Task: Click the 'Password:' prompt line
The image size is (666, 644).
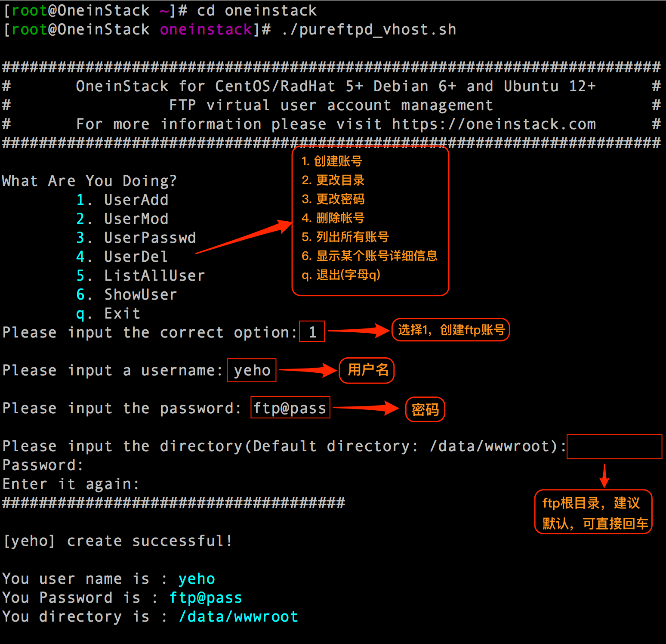Action: tap(43, 465)
